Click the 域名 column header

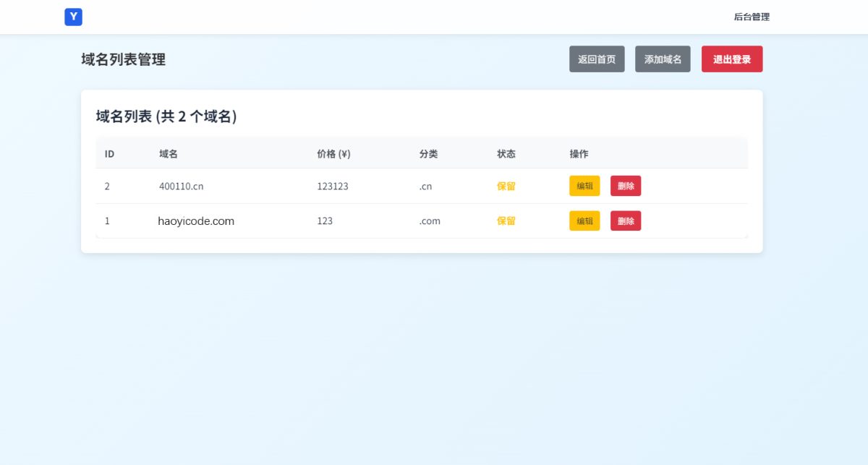(x=169, y=154)
